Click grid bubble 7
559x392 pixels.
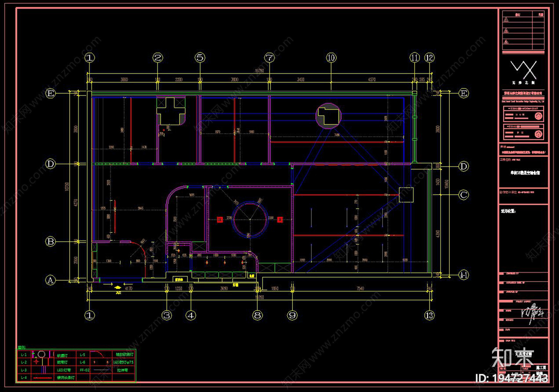(x=269, y=58)
